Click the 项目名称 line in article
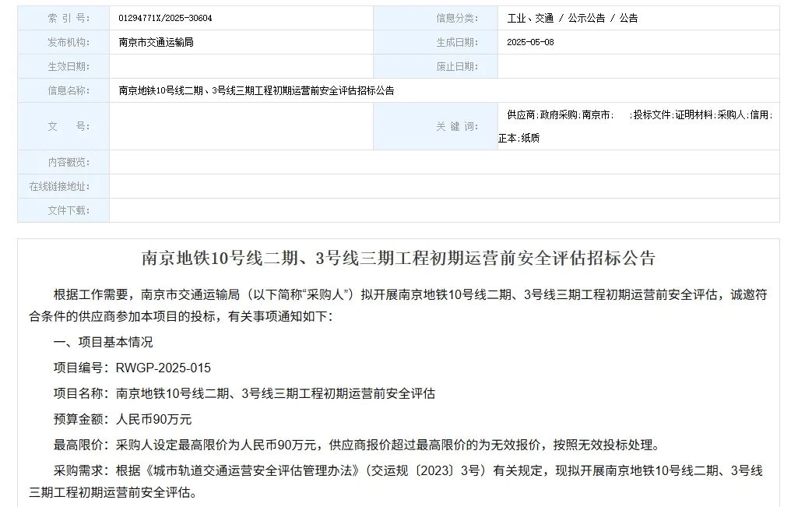Image resolution: width=812 pixels, height=507 pixels. point(244,393)
